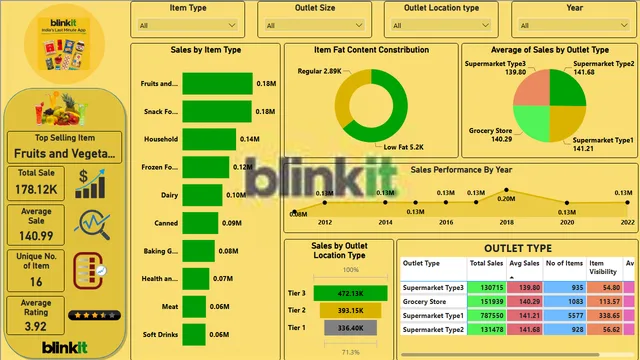Click the blinkit app logo thumbnail

click(x=64, y=43)
